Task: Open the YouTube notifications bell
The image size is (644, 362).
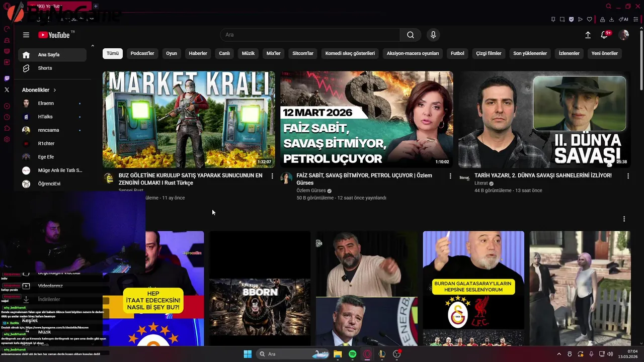Action: click(x=605, y=35)
